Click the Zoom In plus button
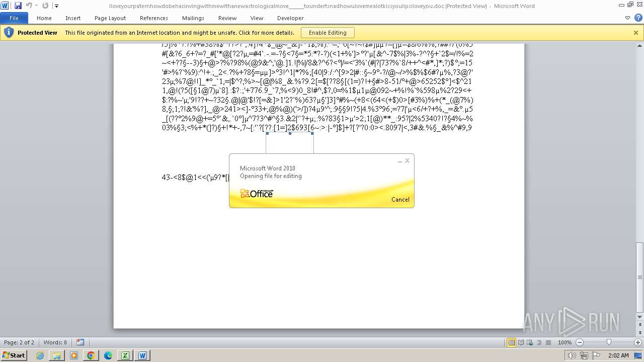 pyautogui.click(x=638, y=342)
